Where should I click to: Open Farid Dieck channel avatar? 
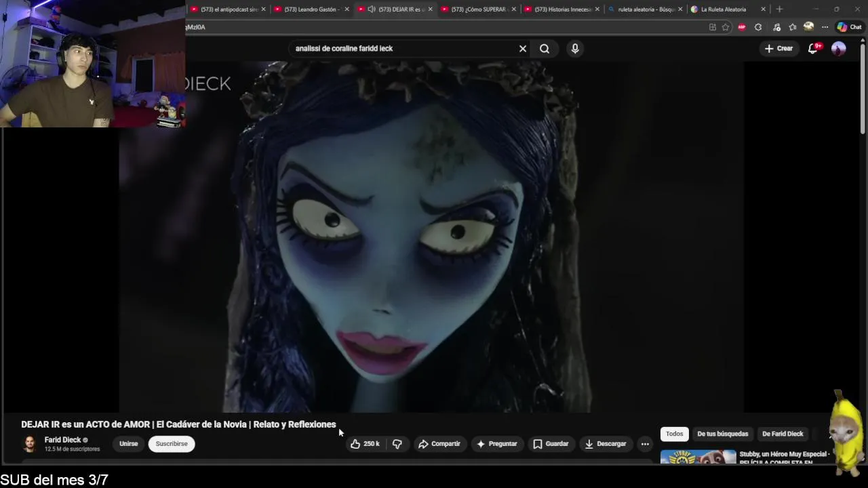30,444
